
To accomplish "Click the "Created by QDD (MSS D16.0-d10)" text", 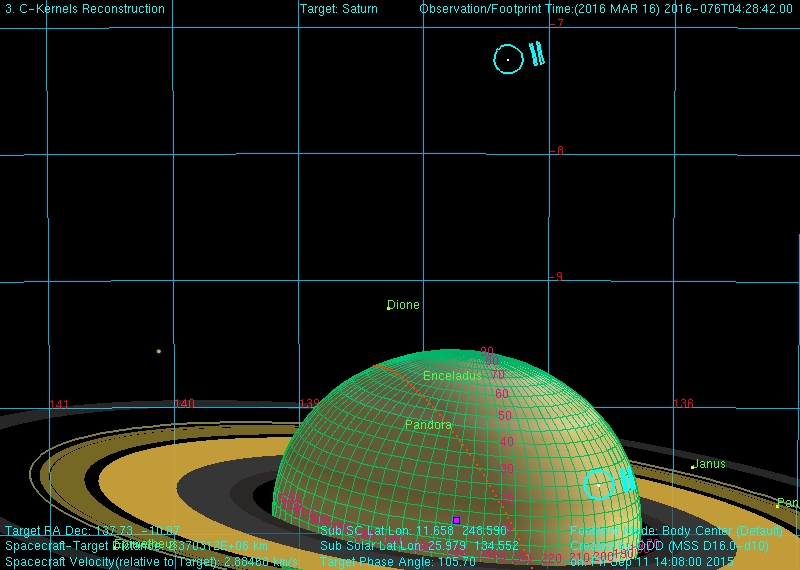I will (669, 546).
